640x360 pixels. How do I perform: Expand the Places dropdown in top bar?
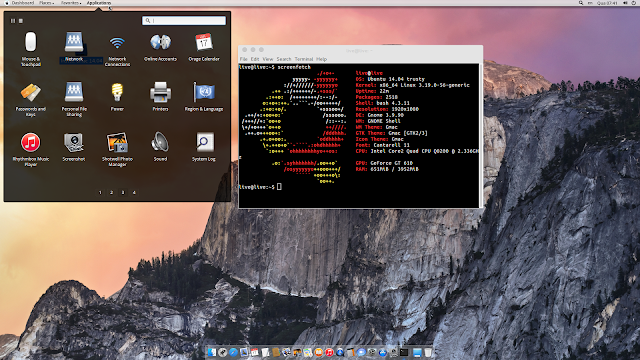[46, 3]
